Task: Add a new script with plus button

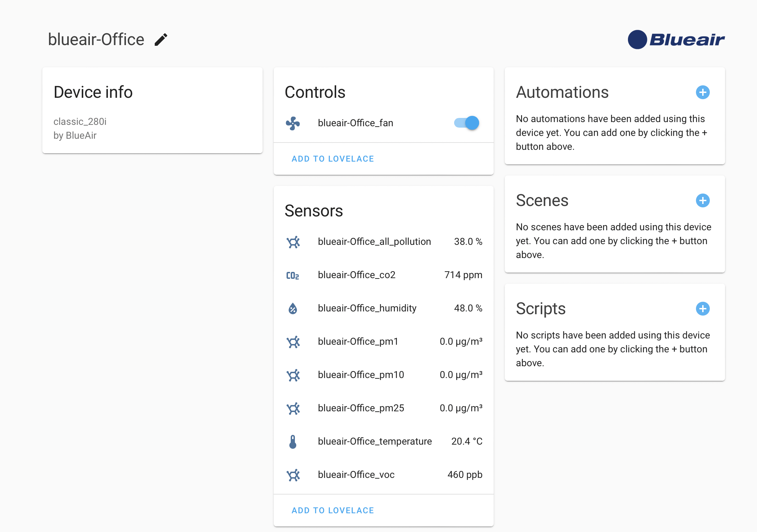Action: (x=703, y=309)
